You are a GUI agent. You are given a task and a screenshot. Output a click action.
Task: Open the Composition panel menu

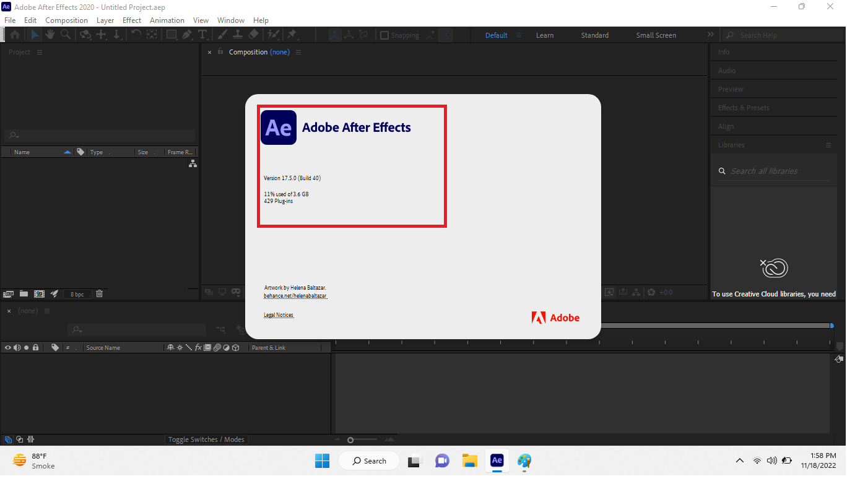tap(298, 52)
